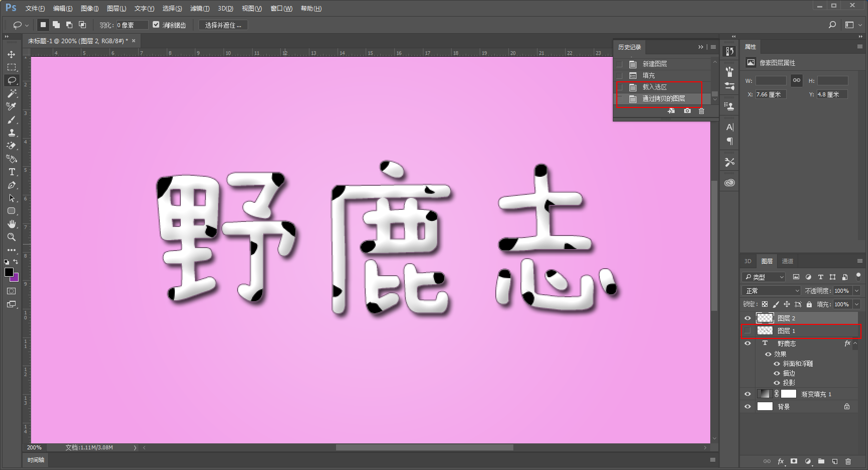Select the Eyedropper tool
The height and width of the screenshot is (470, 868).
[11, 106]
